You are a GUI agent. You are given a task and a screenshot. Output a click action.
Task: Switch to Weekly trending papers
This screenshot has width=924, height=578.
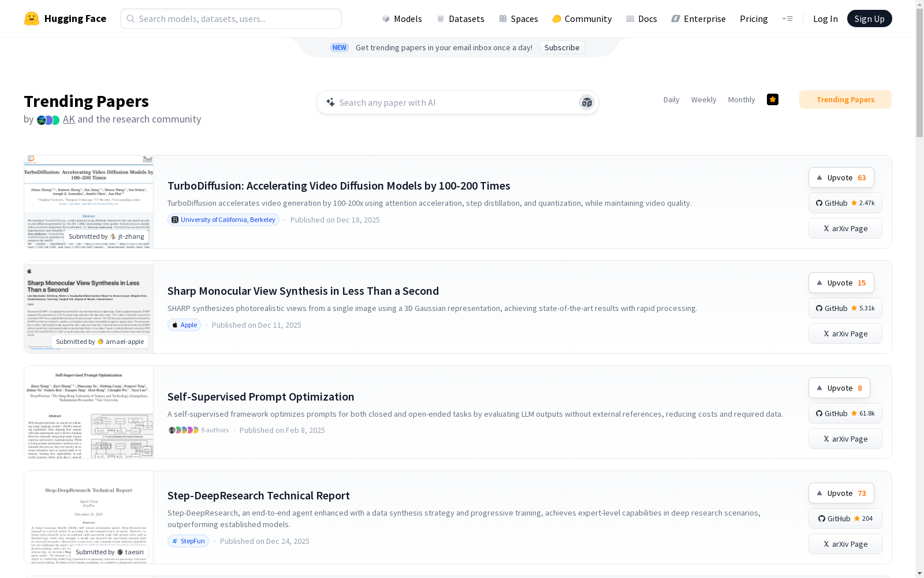pyautogui.click(x=703, y=99)
